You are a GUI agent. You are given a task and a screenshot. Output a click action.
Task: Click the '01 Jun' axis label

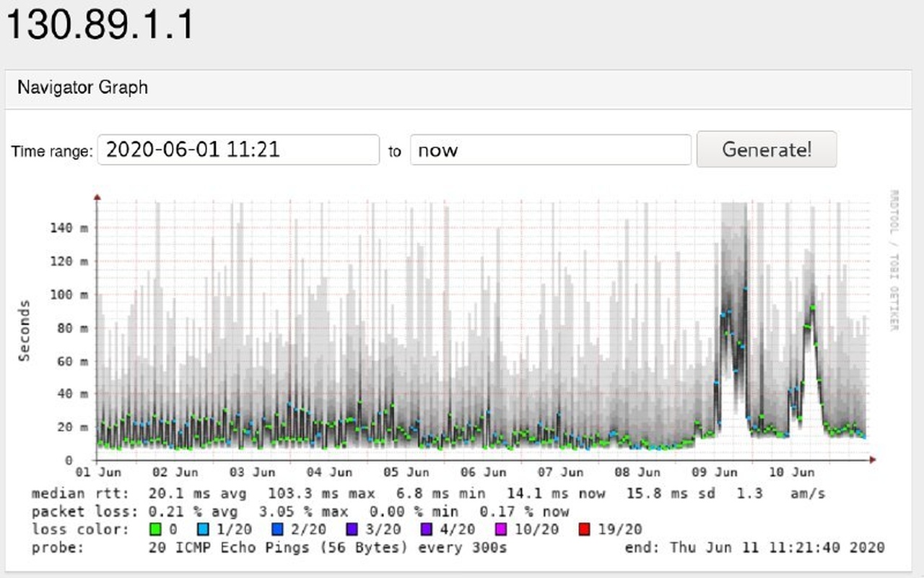coord(97,473)
